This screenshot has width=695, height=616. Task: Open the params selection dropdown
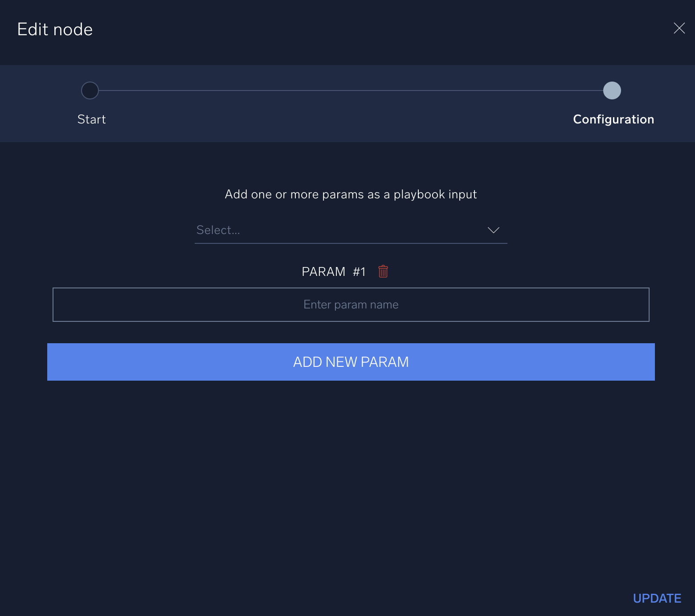pyautogui.click(x=351, y=230)
